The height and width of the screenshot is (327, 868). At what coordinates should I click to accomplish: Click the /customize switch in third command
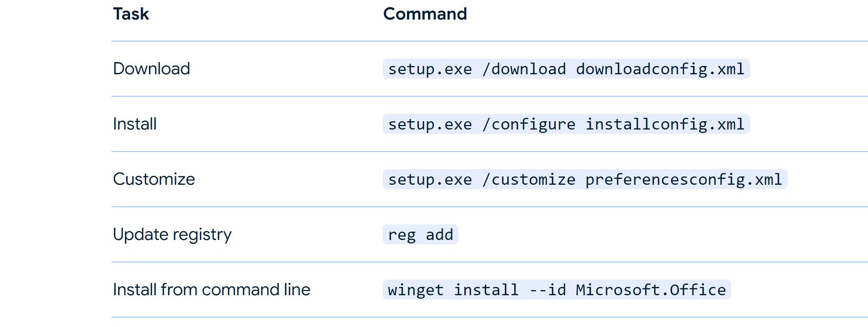[529, 179]
